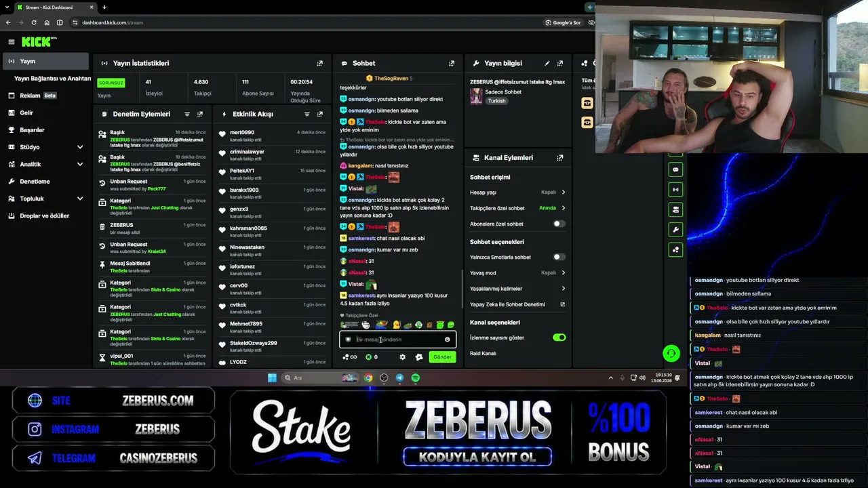Image resolution: width=868 pixels, height=488 pixels.
Task: Pop out the Etkinlik Akışı panel
Action: tap(320, 114)
